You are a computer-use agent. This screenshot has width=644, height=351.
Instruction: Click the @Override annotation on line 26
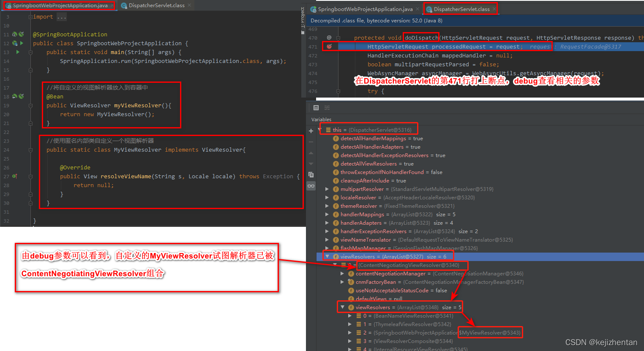click(75, 167)
